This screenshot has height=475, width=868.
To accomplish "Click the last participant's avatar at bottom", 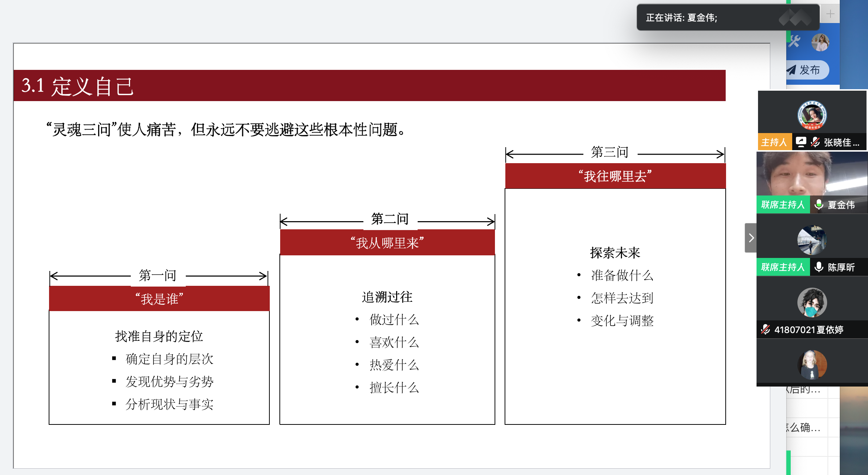I will click(812, 364).
